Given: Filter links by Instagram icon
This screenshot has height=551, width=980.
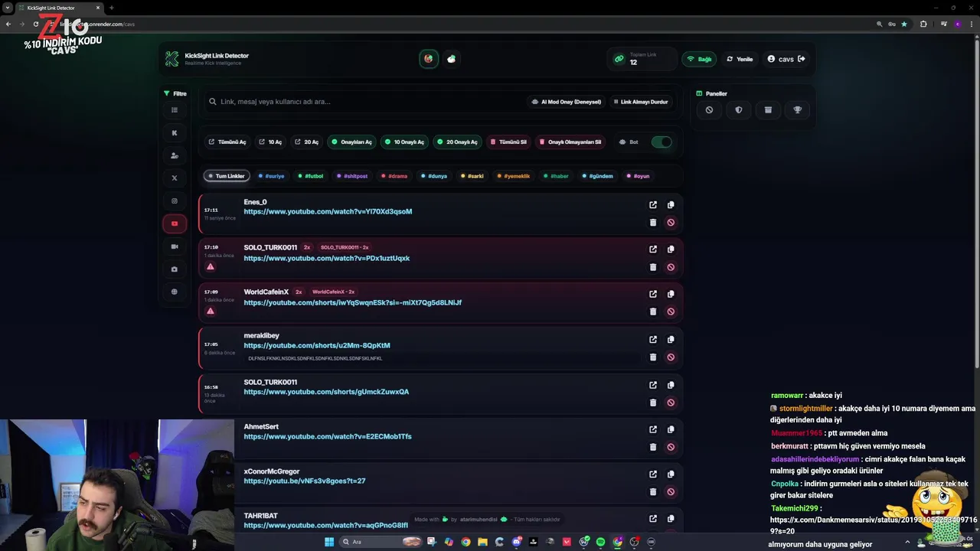Looking at the screenshot, I should click(x=175, y=201).
